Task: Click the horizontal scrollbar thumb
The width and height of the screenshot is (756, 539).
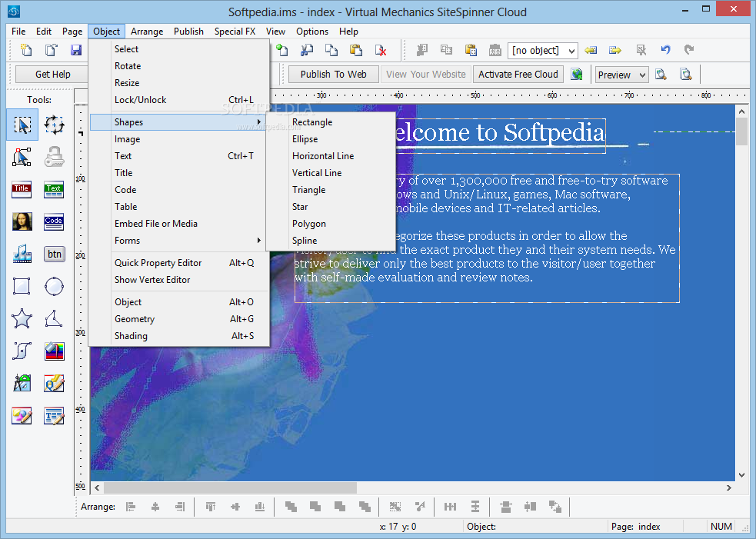Action: pyautogui.click(x=230, y=487)
